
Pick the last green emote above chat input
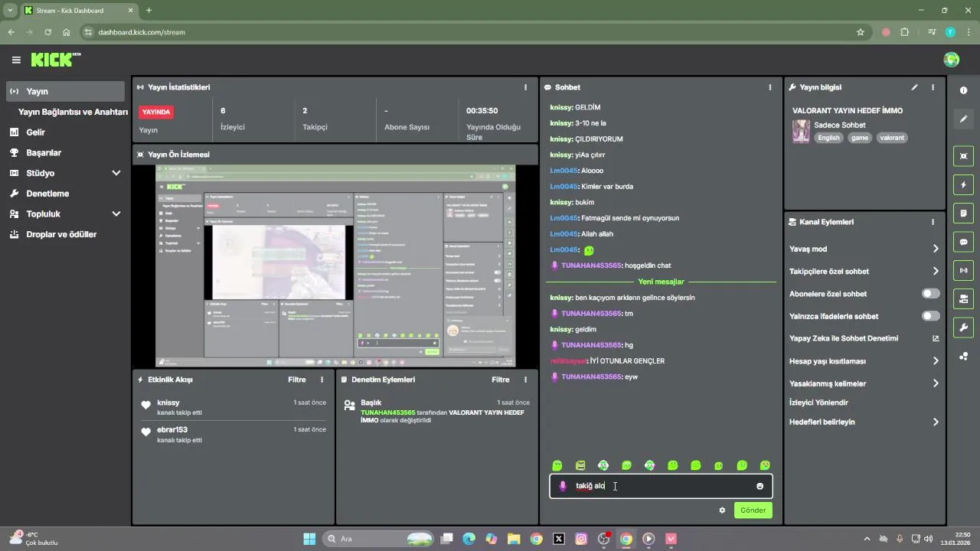[x=765, y=465]
